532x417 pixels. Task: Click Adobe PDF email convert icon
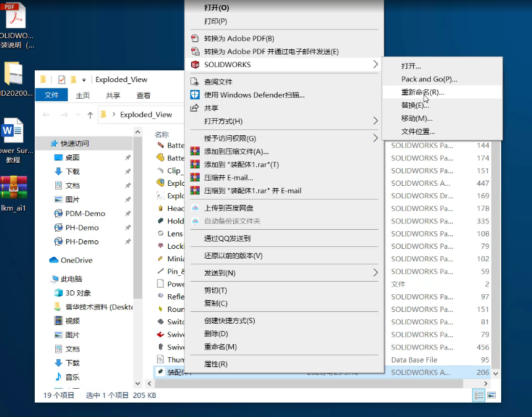195,51
